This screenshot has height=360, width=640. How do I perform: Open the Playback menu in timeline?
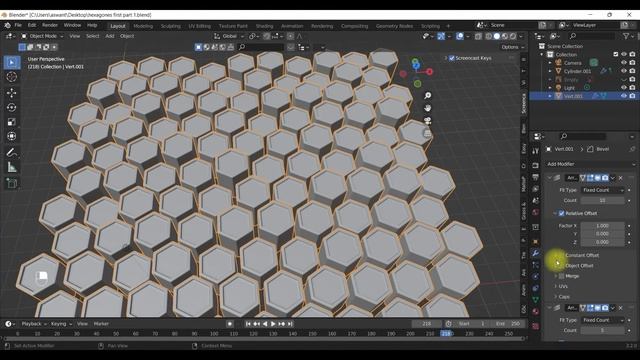coord(34,324)
